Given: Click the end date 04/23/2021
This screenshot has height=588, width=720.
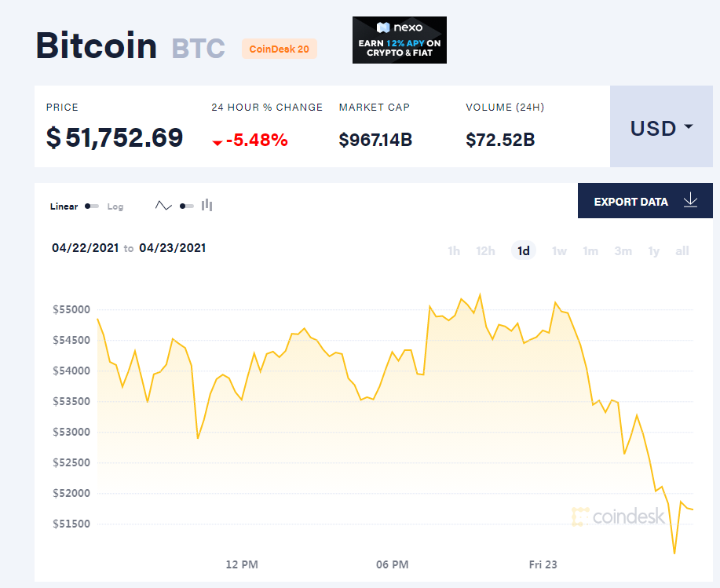Looking at the screenshot, I should point(173,248).
